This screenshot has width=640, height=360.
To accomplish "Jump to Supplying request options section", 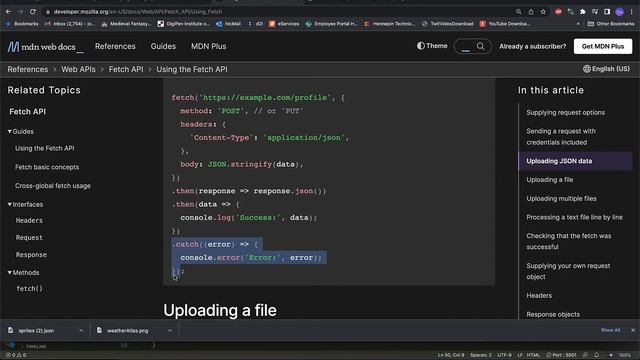I will (565, 112).
